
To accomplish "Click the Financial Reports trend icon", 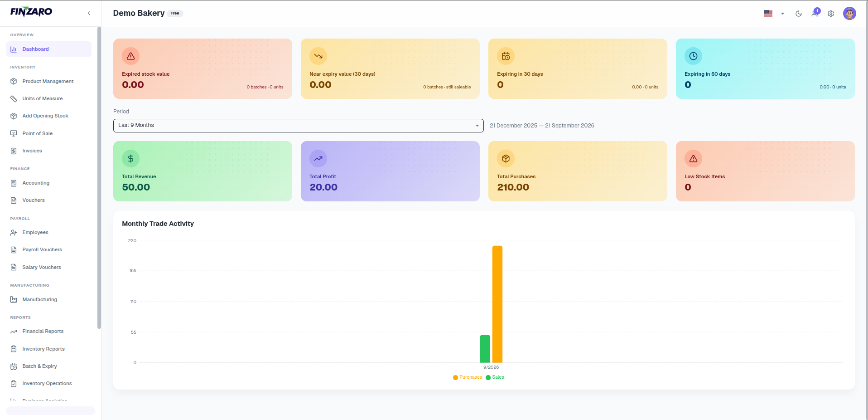I will click(x=14, y=332).
